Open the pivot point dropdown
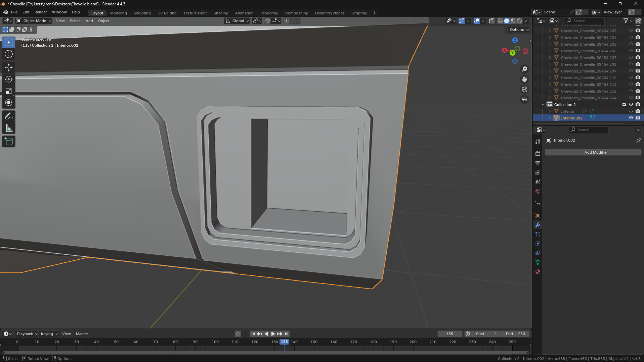 click(x=257, y=21)
